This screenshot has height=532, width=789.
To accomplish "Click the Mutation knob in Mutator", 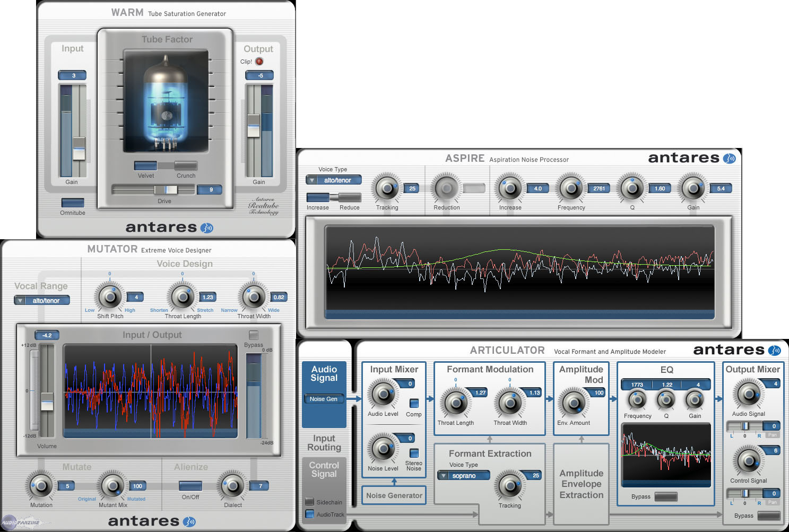I will pyautogui.click(x=41, y=486).
